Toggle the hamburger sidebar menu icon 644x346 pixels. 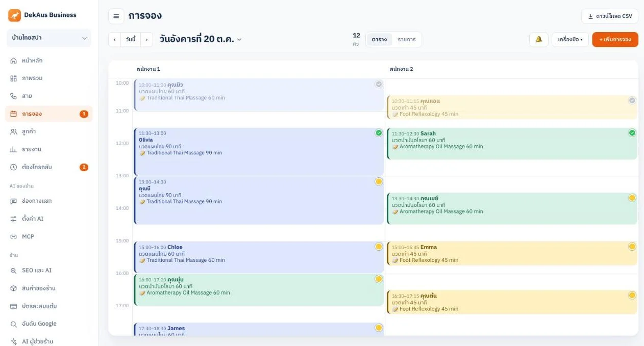pos(116,16)
